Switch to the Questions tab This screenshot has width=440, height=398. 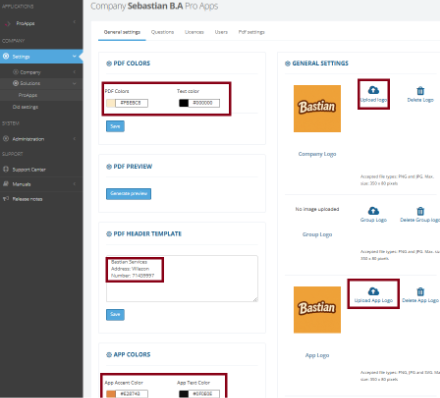(162, 32)
